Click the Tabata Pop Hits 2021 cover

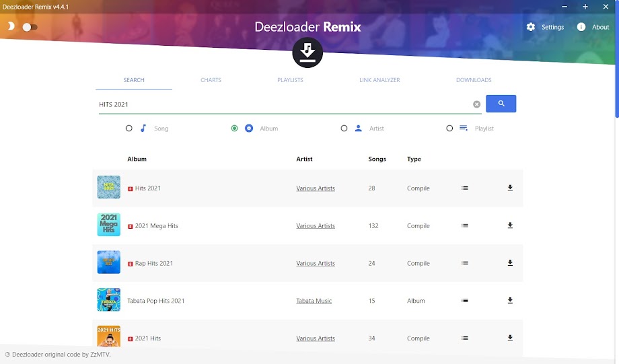tap(108, 299)
